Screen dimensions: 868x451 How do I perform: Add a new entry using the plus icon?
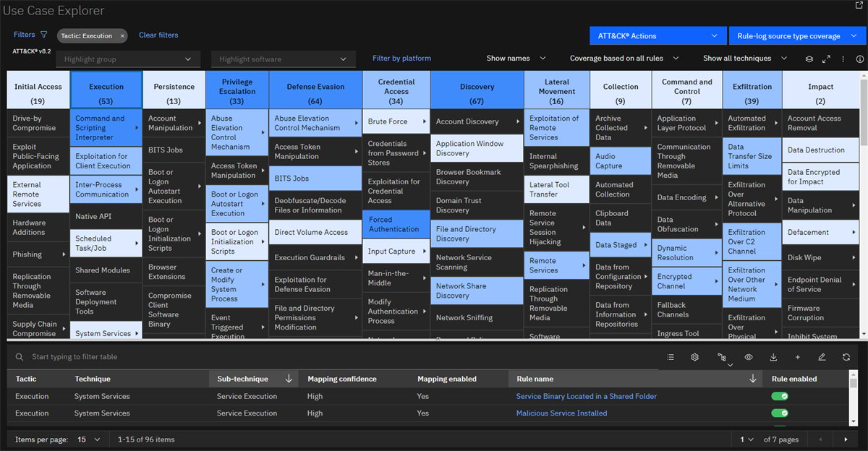click(x=798, y=356)
